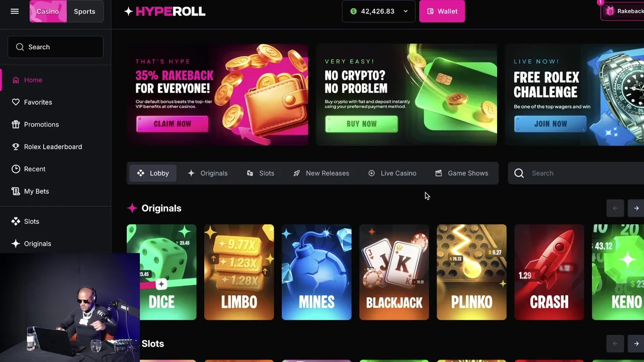Open Favorites heart icon
This screenshot has height=362, width=644.
coord(16,102)
